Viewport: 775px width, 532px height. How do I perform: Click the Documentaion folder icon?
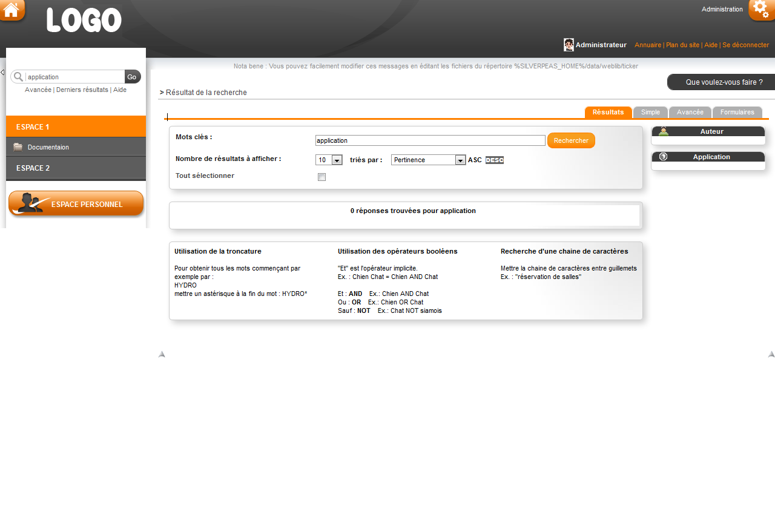click(x=18, y=147)
